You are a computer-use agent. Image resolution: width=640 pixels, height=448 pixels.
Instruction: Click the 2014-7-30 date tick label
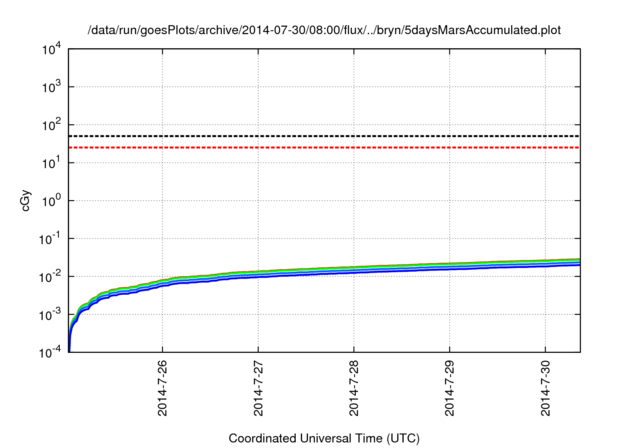pyautogui.click(x=545, y=388)
